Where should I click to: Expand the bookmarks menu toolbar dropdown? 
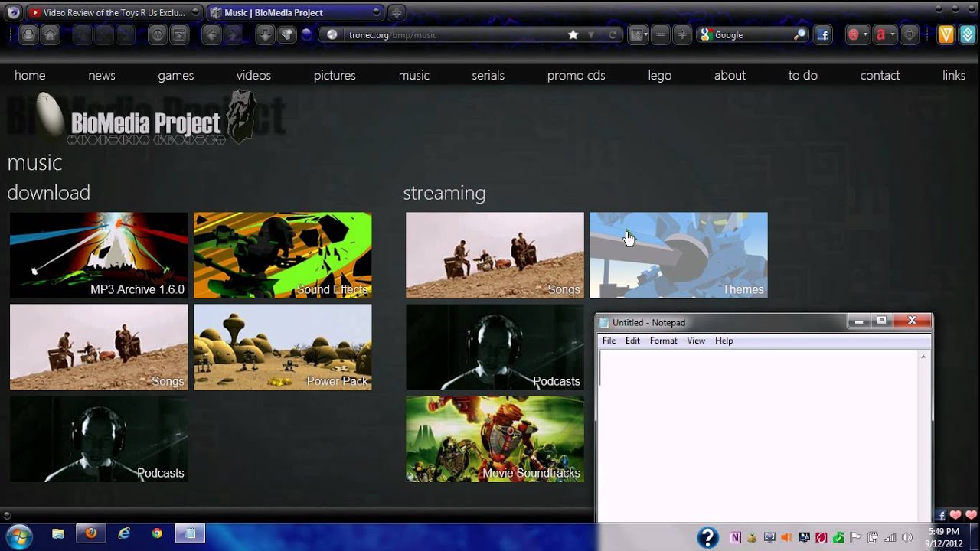(x=645, y=34)
